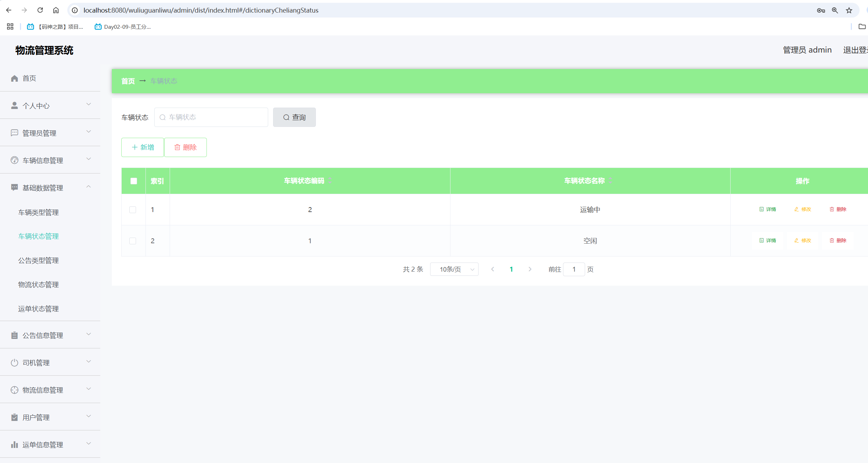Select page 1 in pagination
The height and width of the screenshot is (463, 868).
click(x=511, y=269)
